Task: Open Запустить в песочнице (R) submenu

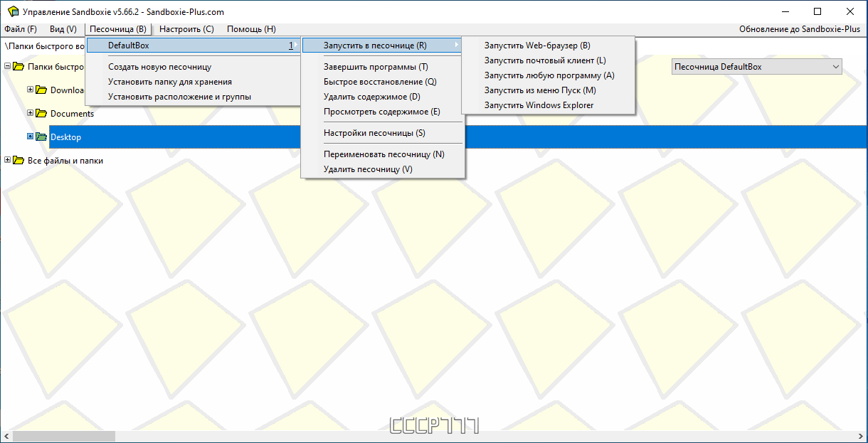Action: (383, 46)
